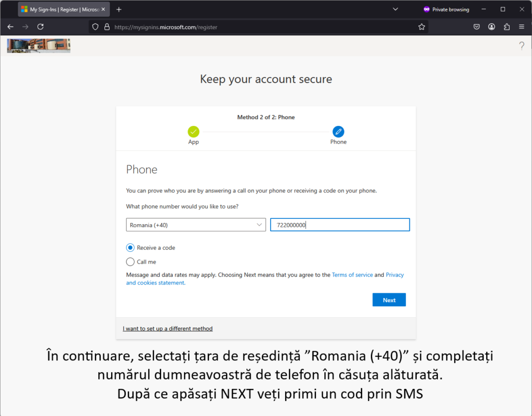Open the Terms of service link
Screen dimensions: 532x416
pos(352,275)
